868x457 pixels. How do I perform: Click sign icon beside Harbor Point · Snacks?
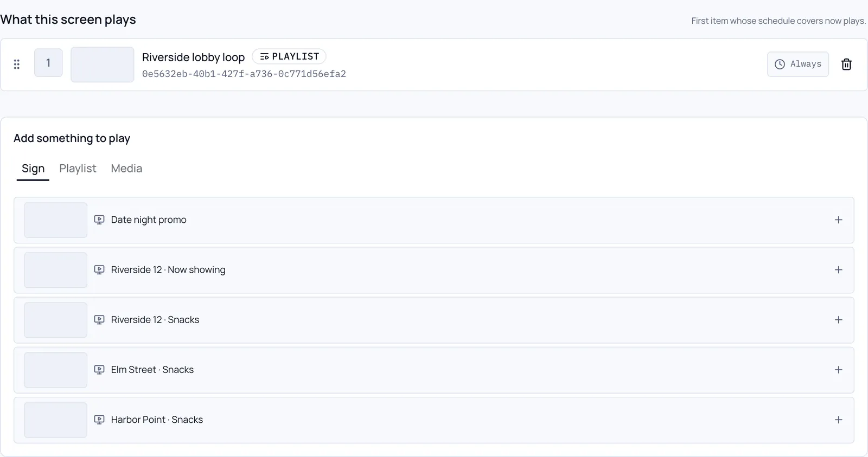99,420
